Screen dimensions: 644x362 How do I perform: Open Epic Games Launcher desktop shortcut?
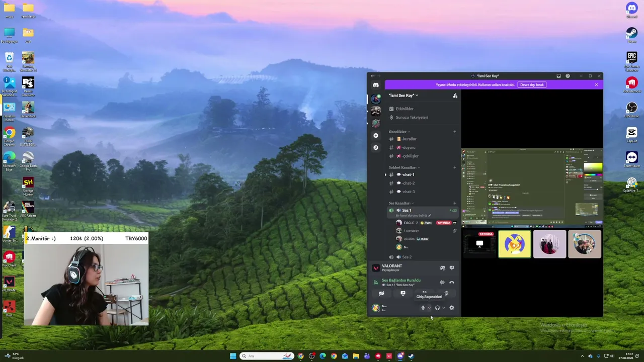point(632,61)
